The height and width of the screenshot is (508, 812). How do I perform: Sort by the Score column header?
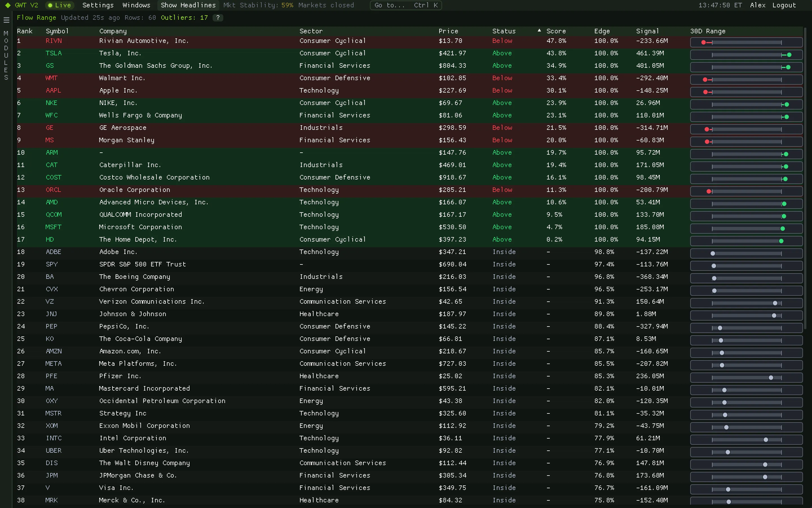[556, 31]
